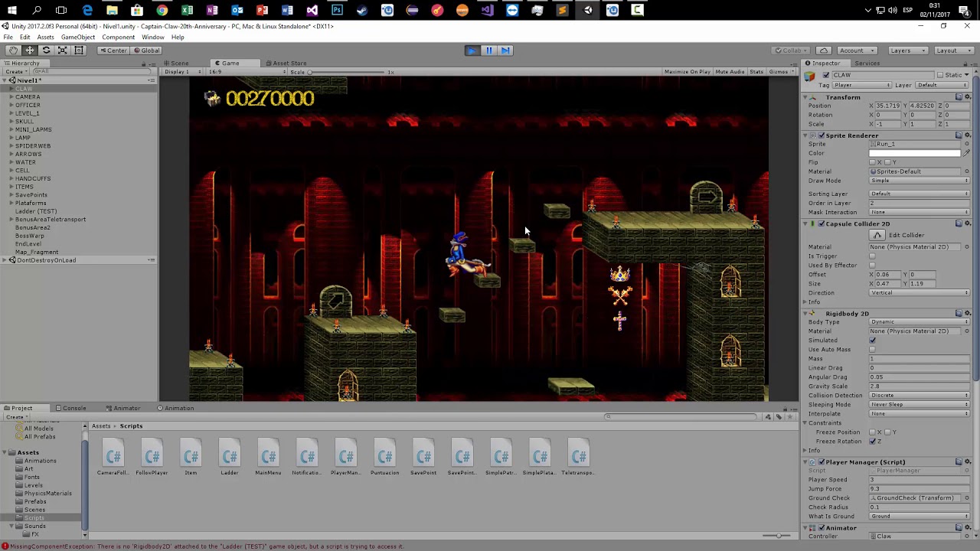Click the Play button to stop play mode
Viewport: 980px width, 551px height.
[472, 51]
